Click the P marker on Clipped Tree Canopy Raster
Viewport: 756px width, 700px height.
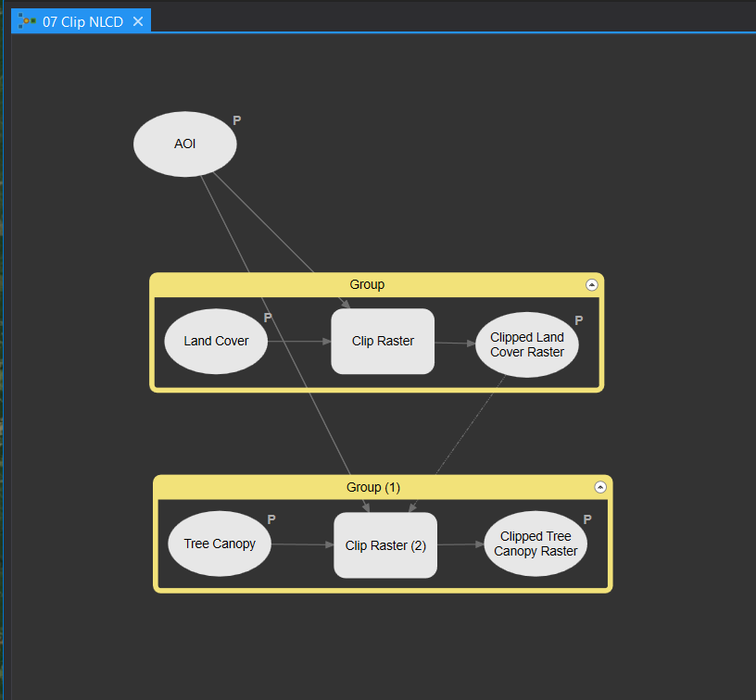(587, 519)
